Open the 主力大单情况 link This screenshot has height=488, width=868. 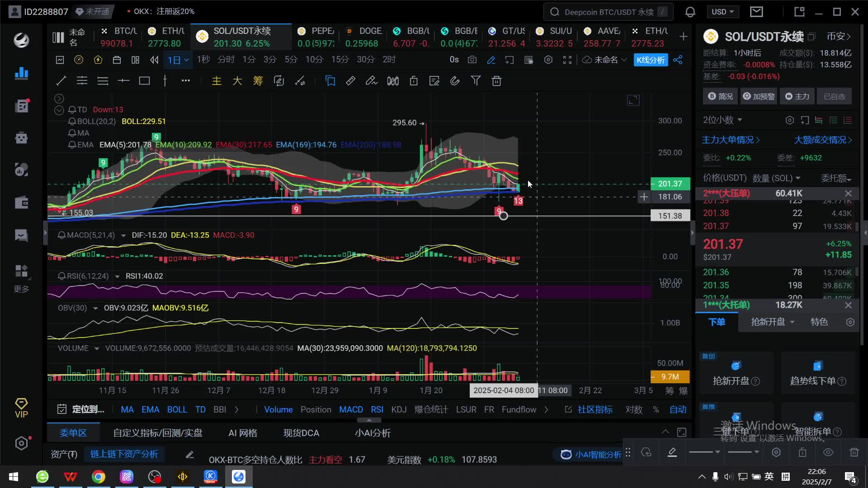[x=731, y=140]
